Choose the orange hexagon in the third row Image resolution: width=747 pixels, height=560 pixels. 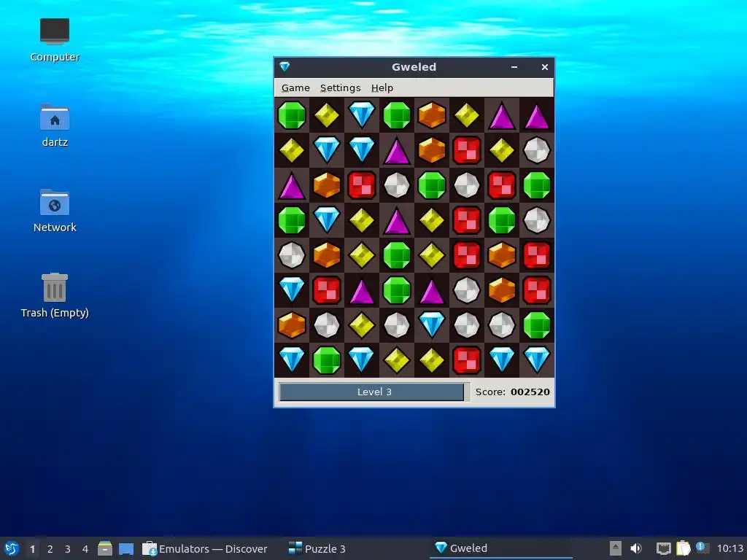tap(327, 185)
